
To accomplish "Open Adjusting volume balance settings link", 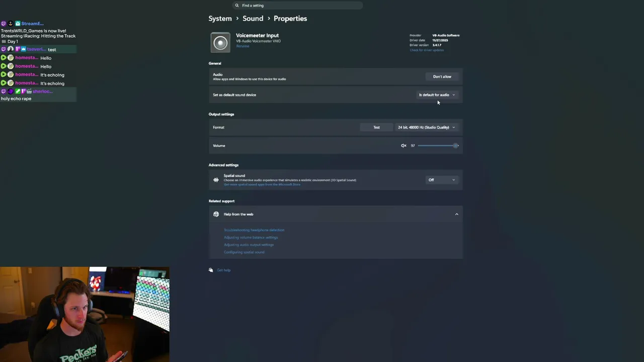I will pyautogui.click(x=251, y=237).
